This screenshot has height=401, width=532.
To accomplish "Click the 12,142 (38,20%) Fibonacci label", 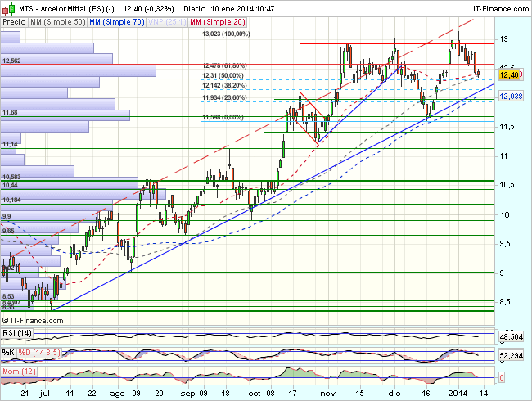I will (x=224, y=85).
